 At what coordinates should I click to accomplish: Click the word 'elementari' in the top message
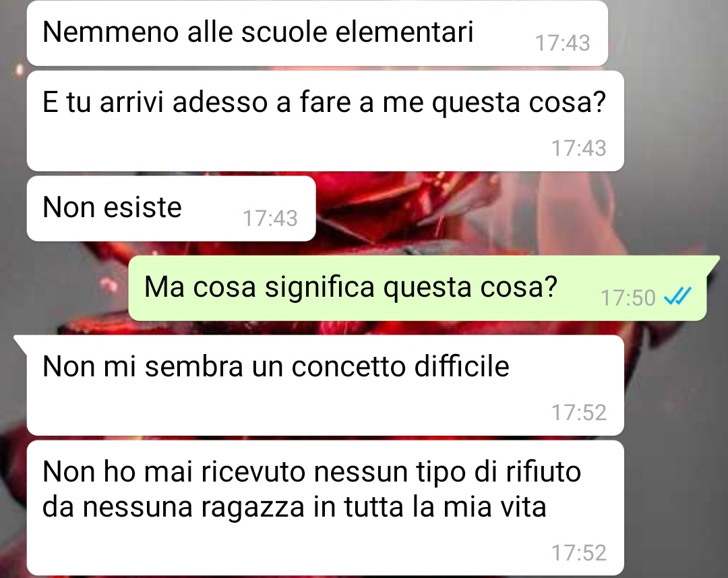404,32
